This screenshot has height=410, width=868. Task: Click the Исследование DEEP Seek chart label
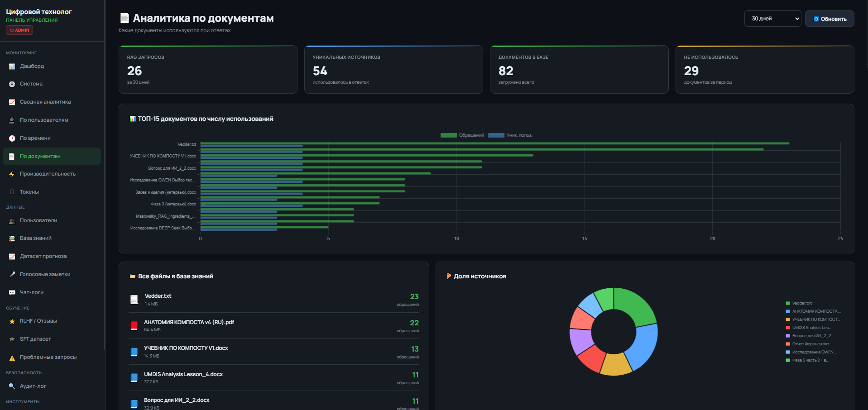(163, 228)
